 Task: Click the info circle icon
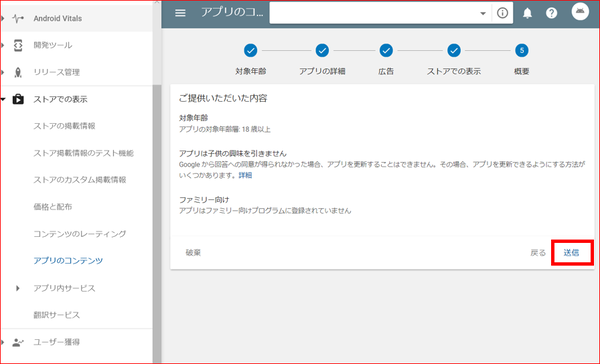(x=502, y=13)
